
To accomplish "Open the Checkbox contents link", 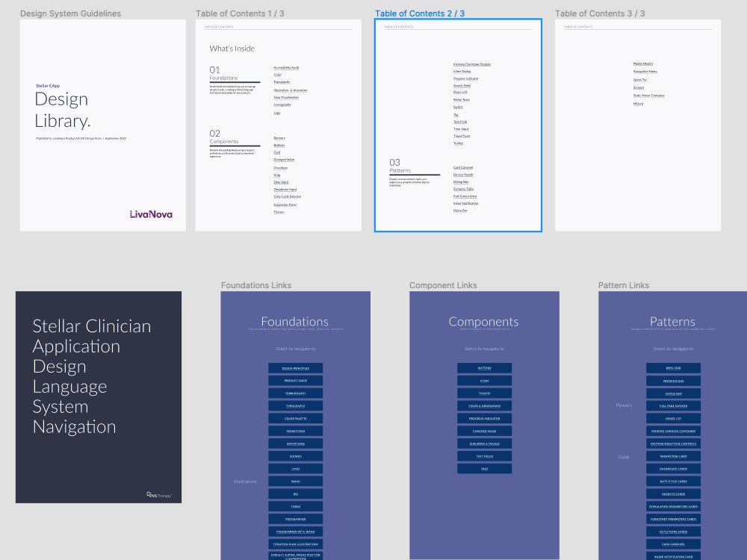I will pos(280,167).
